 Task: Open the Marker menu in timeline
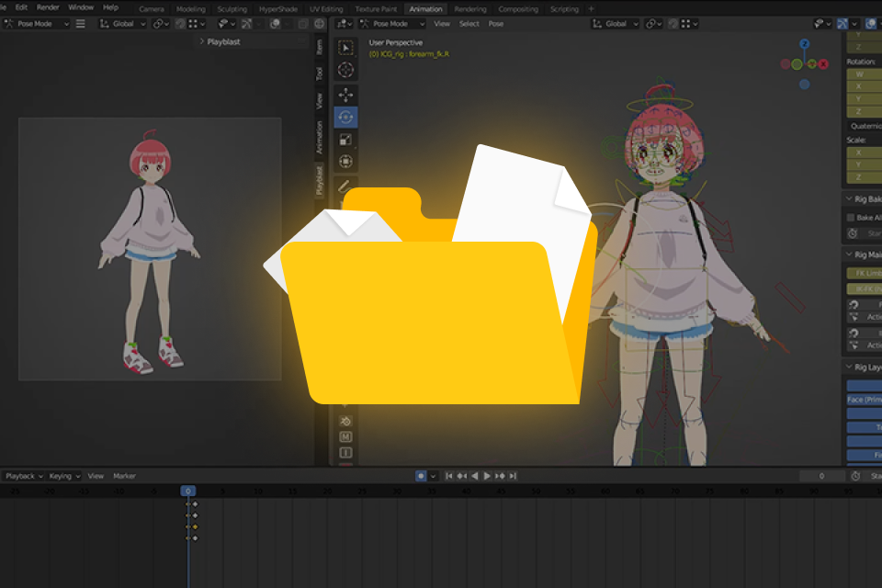[124, 476]
